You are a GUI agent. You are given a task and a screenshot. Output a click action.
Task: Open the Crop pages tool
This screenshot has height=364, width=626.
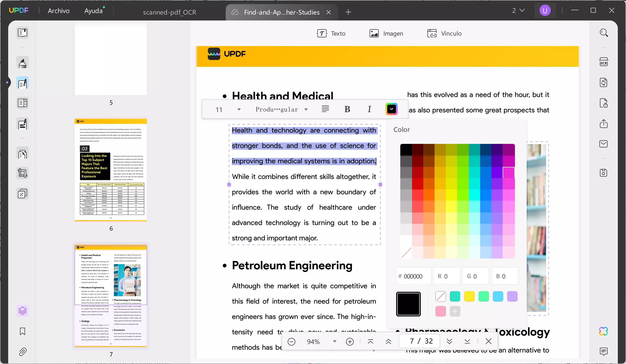(23, 173)
